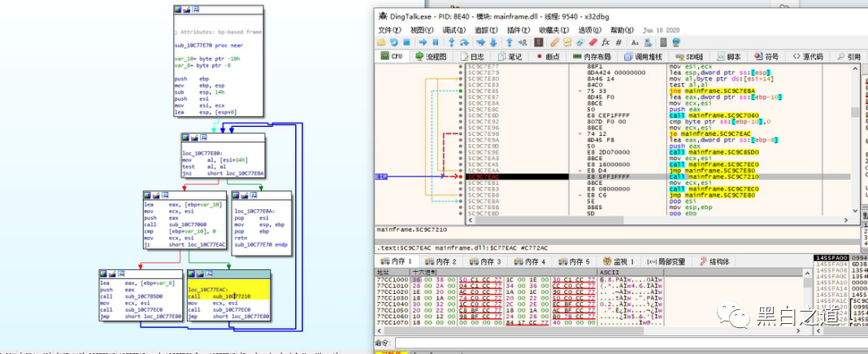Open the Patches bandage icon
This screenshot has height=354, width=868.
point(554,42)
